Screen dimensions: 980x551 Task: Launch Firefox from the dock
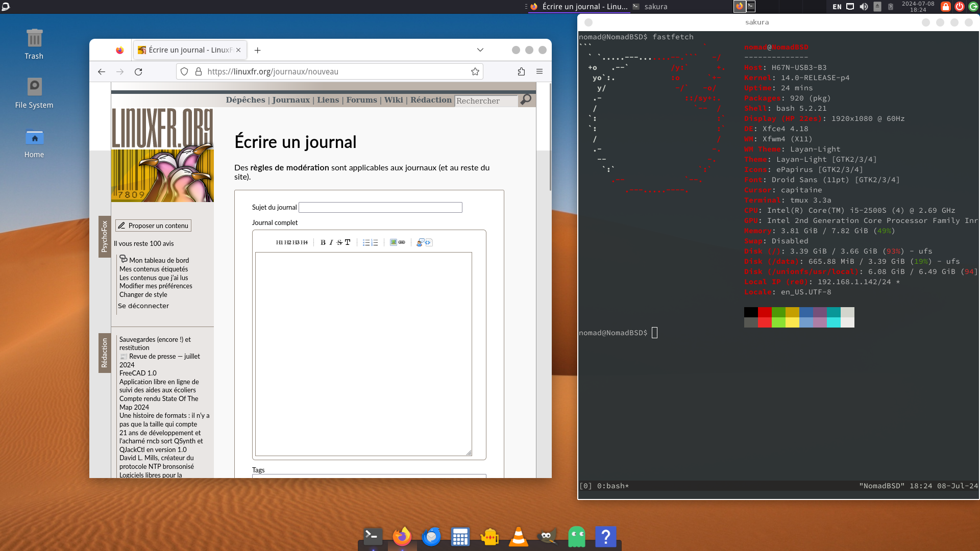point(402,536)
